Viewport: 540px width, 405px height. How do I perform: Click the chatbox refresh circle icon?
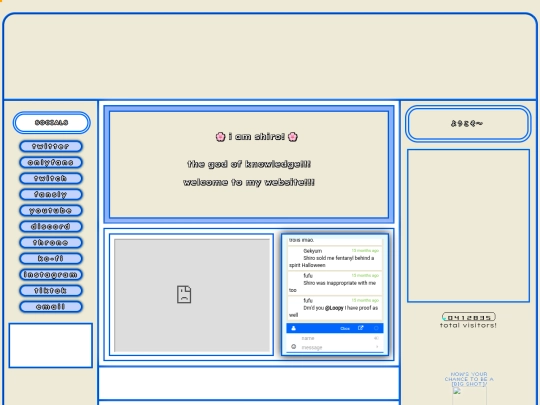click(376, 328)
